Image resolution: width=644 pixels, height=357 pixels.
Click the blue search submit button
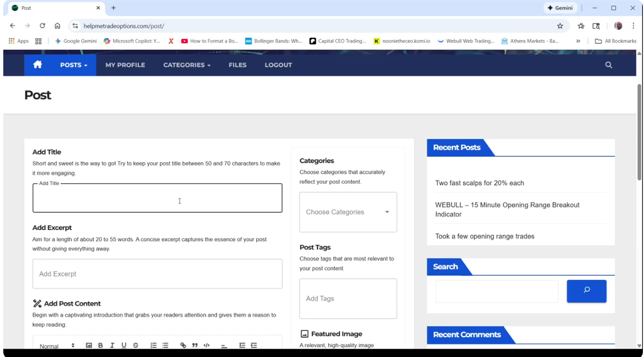point(586,291)
